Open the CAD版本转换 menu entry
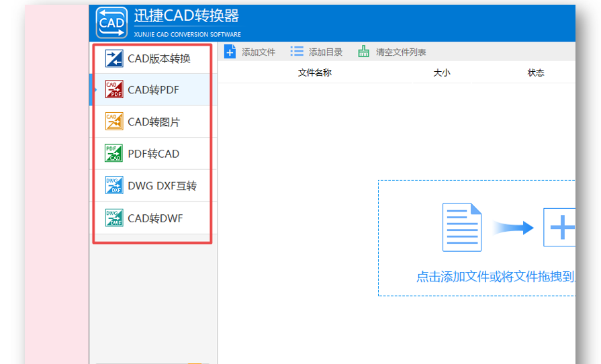Viewport: 601px width, 364px height. 152,58
